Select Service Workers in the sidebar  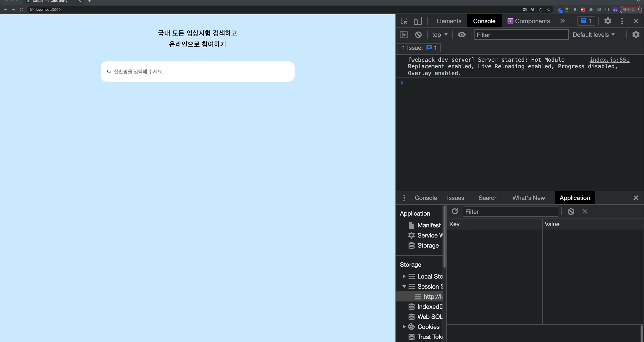click(x=425, y=235)
